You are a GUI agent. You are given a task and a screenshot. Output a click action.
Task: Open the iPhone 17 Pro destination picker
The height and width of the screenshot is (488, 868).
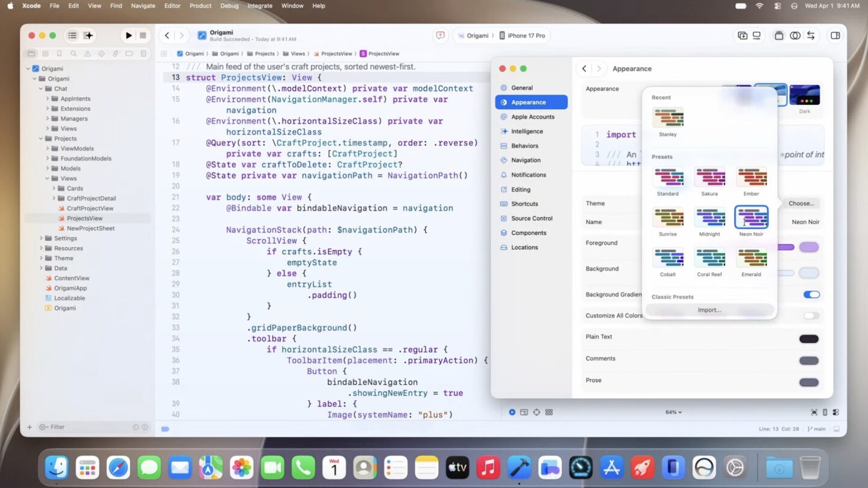tap(522, 36)
